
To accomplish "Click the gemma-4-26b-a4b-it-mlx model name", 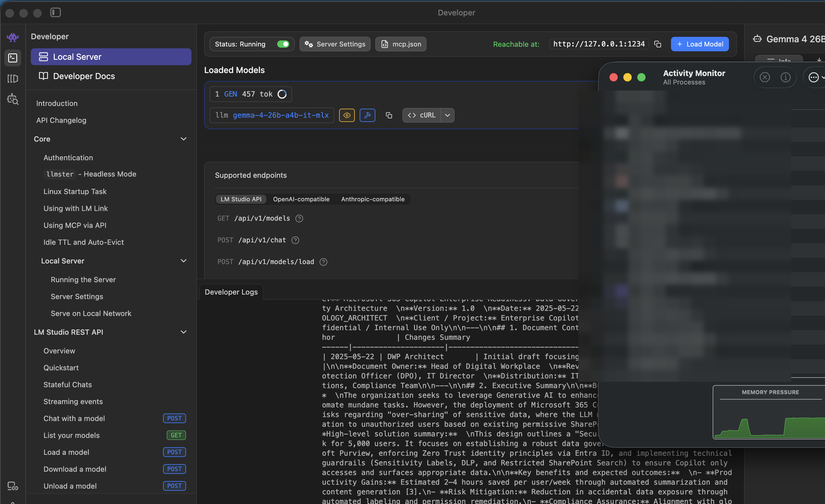I will (281, 115).
